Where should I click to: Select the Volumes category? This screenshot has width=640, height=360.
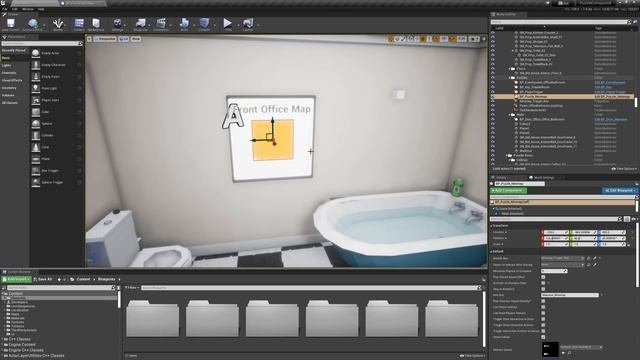8,96
